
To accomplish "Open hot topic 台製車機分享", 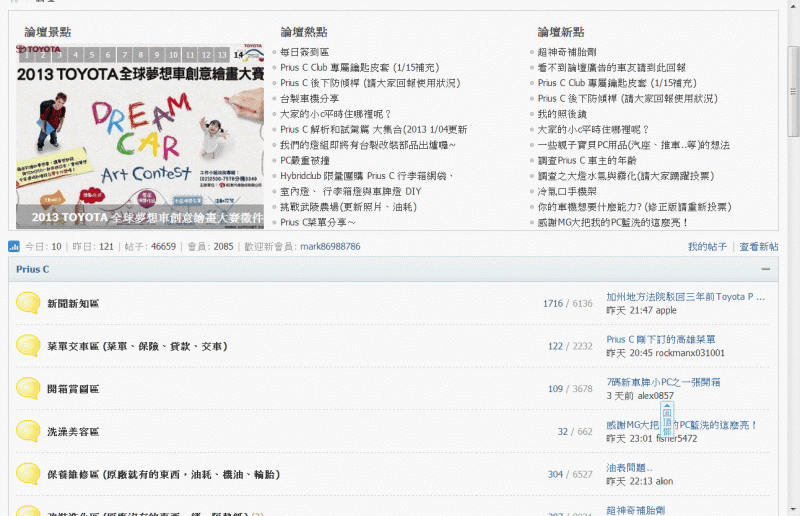I will (309, 99).
